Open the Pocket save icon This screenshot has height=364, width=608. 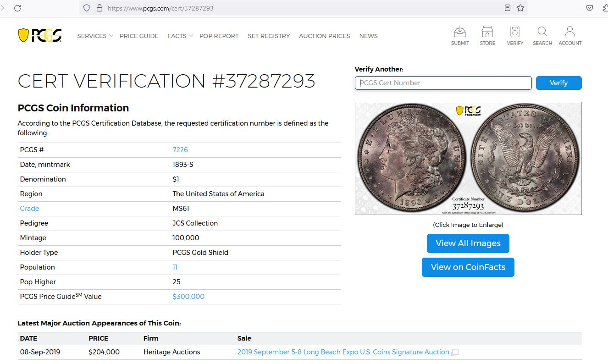tap(590, 8)
